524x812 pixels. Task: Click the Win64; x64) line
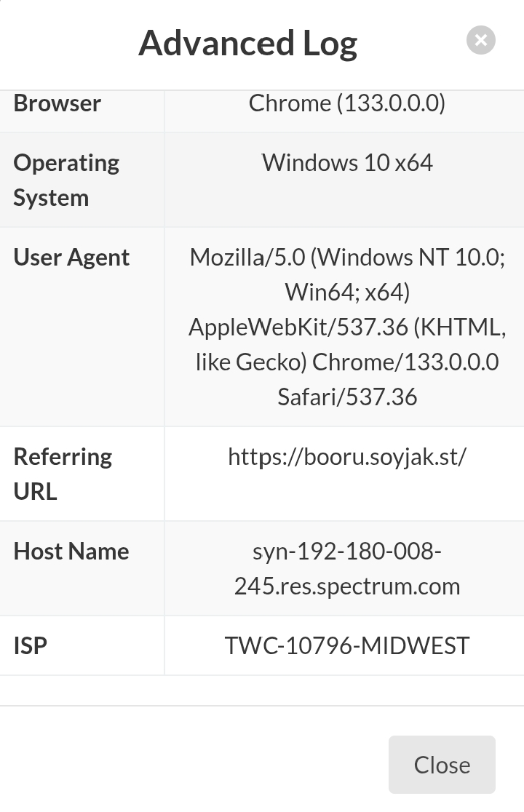coord(347,292)
